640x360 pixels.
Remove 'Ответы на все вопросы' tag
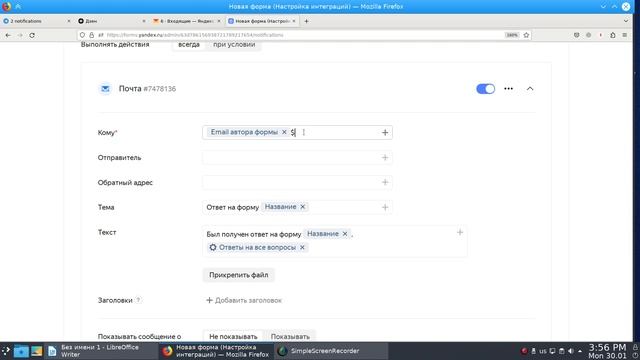click(302, 247)
